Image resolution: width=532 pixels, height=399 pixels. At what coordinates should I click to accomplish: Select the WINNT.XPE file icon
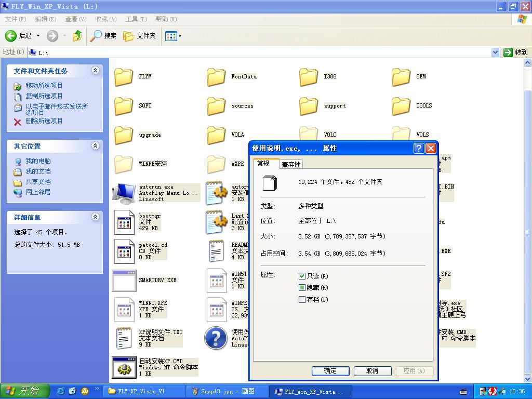(124, 310)
